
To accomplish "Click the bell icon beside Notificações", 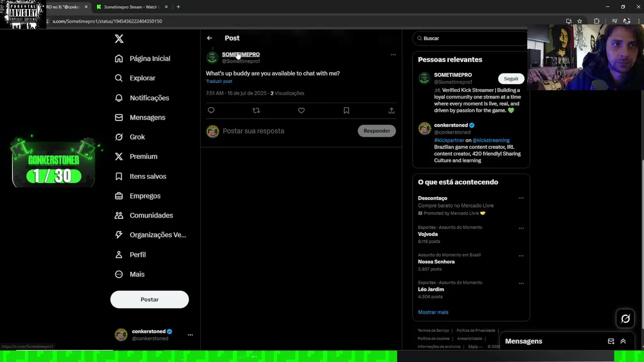I will coord(119,98).
